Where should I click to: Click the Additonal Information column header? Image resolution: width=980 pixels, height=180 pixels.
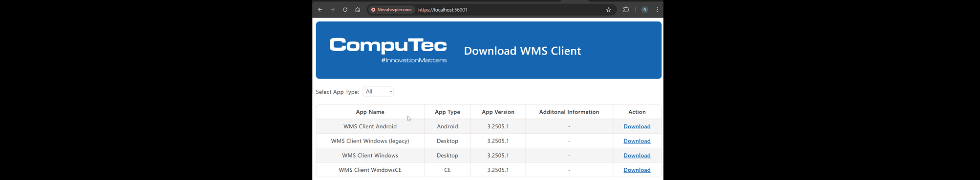point(569,112)
